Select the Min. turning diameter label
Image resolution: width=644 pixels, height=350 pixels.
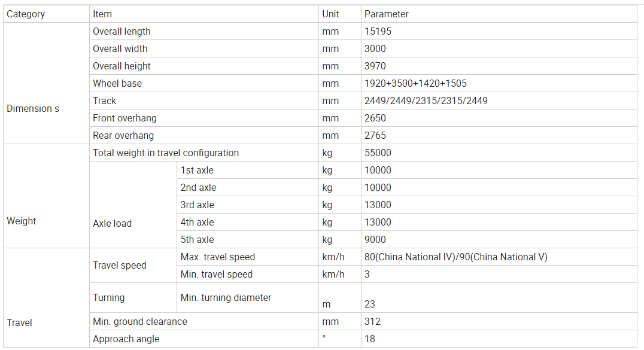[x=226, y=297]
